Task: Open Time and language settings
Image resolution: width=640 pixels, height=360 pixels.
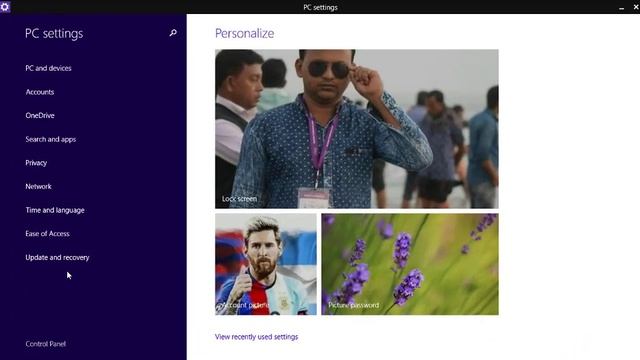Action: click(55, 210)
